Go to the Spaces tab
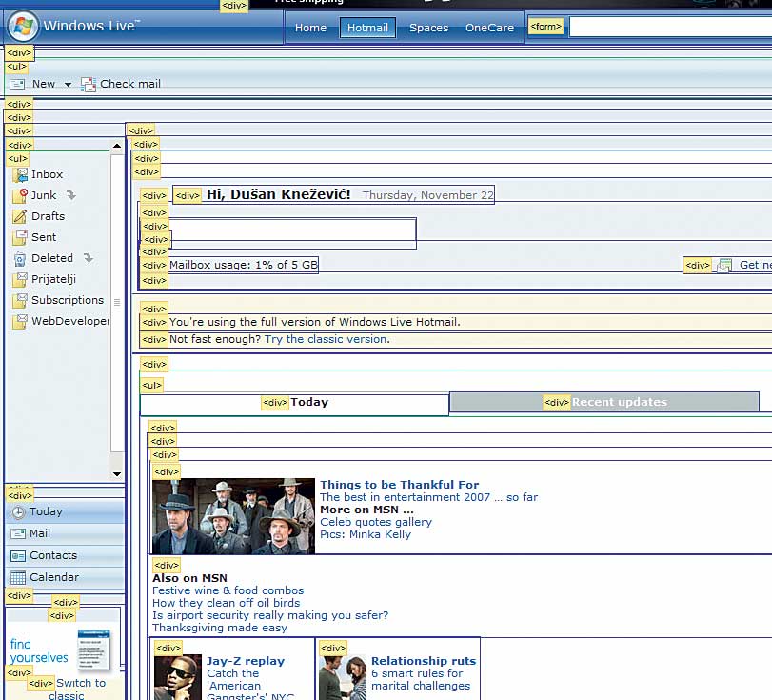The width and height of the screenshot is (772, 700). click(428, 28)
